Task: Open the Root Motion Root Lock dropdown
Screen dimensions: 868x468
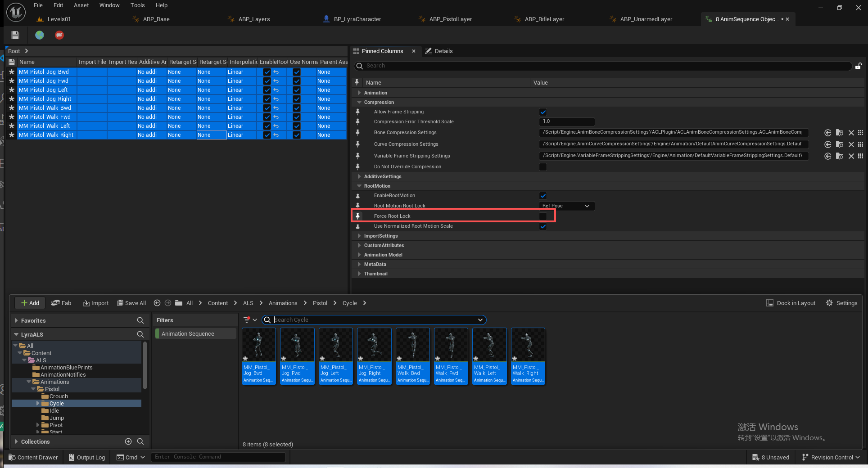Action: (x=566, y=206)
